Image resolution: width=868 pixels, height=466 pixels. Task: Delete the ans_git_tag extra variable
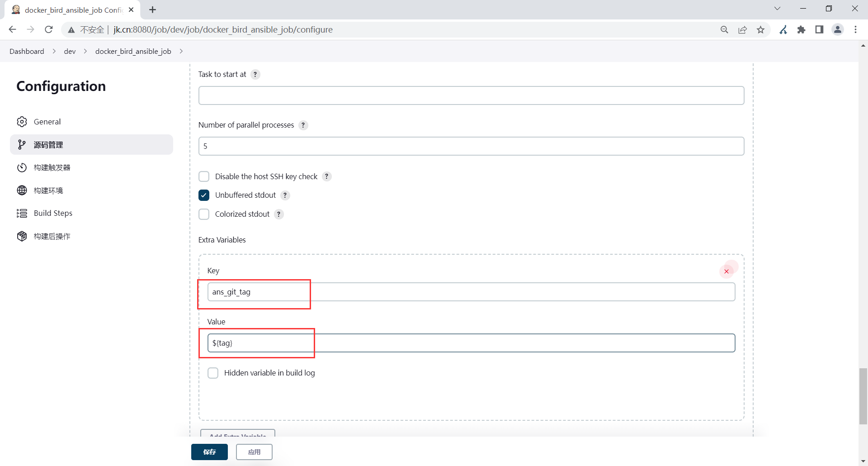[726, 271]
